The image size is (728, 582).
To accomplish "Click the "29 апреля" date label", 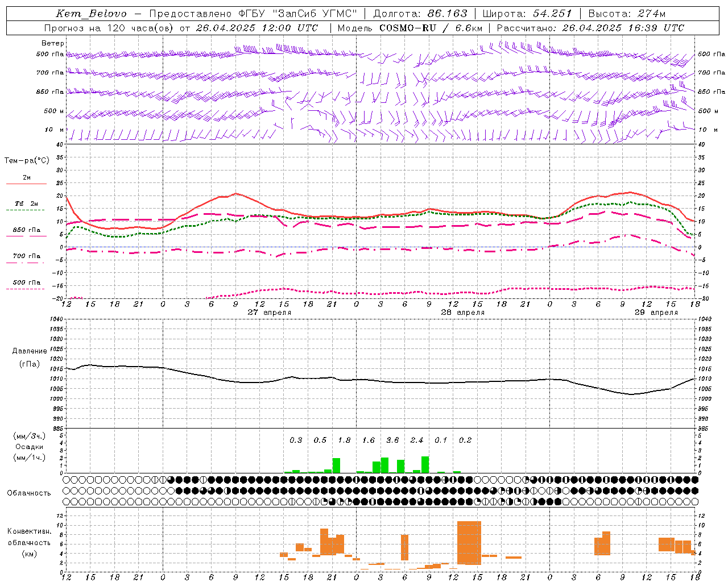I will point(656,313).
